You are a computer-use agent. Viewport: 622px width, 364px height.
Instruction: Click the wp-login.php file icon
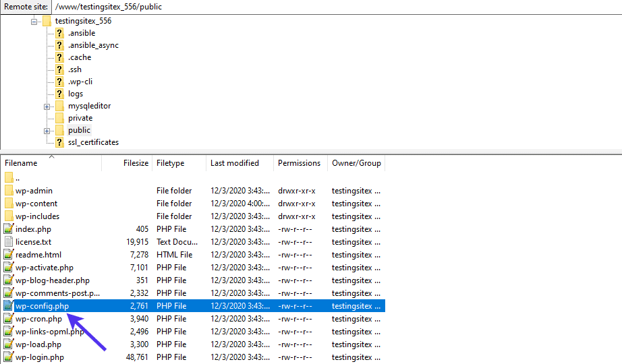9,357
